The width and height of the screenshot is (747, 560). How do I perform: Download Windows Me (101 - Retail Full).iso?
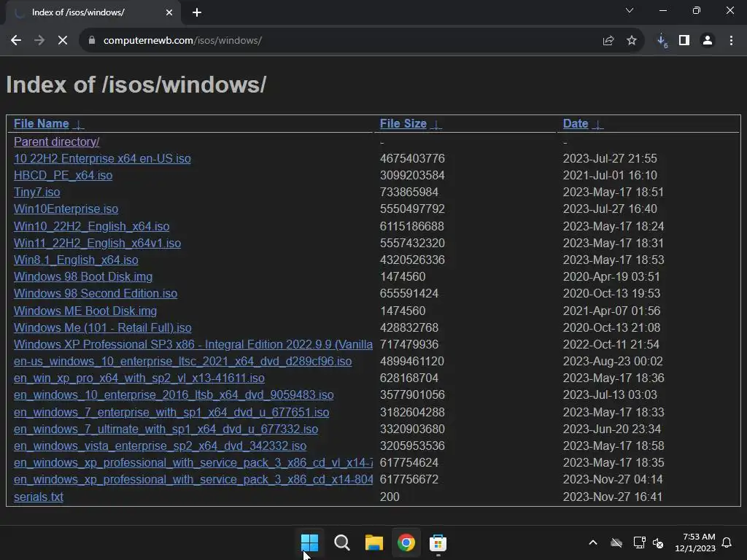tap(102, 327)
